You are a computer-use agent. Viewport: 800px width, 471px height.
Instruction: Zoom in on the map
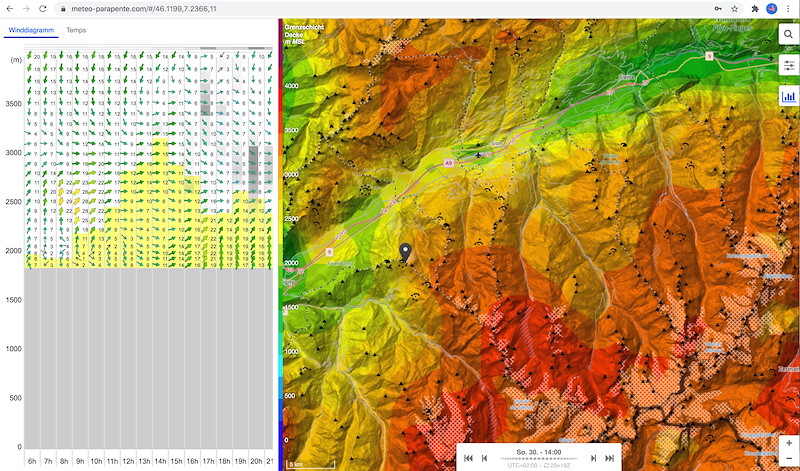789,443
